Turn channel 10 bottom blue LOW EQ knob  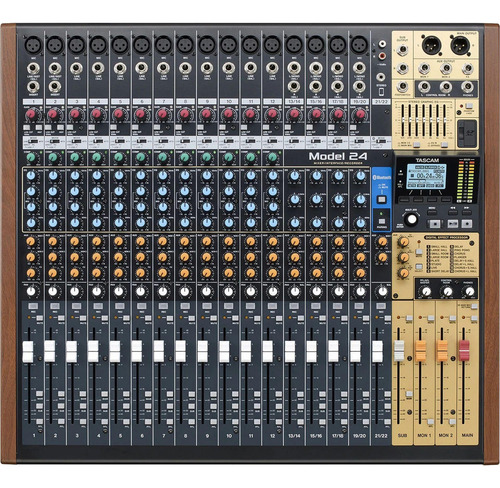[x=229, y=223]
